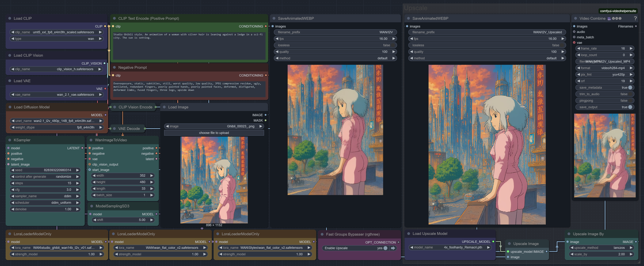The image size is (644, 266).
Task: Click the CLIP Vision Encode node's title dot
Action: pos(115,107)
